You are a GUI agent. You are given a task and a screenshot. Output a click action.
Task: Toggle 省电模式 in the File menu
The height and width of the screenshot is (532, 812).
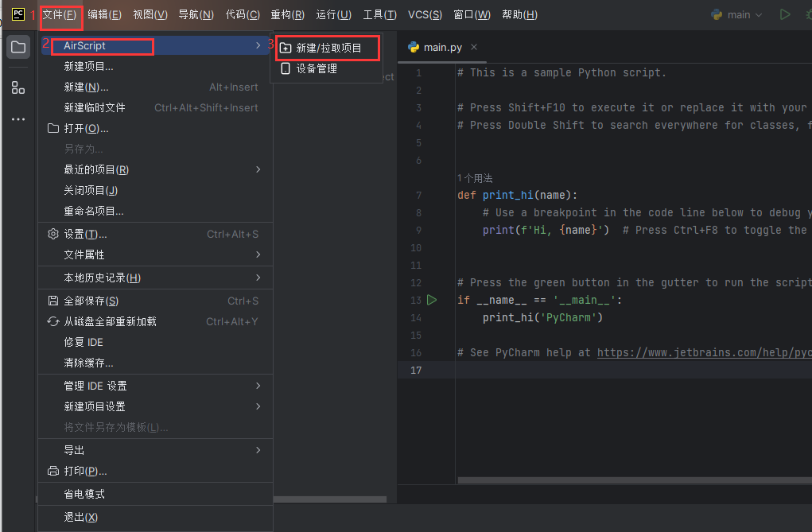(x=84, y=494)
